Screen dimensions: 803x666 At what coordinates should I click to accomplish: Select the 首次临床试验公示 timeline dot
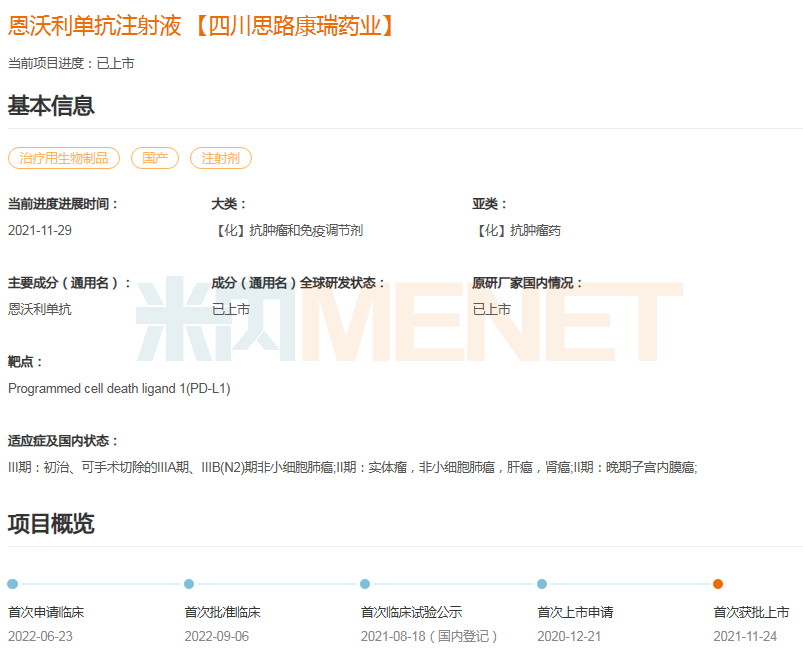tap(365, 584)
